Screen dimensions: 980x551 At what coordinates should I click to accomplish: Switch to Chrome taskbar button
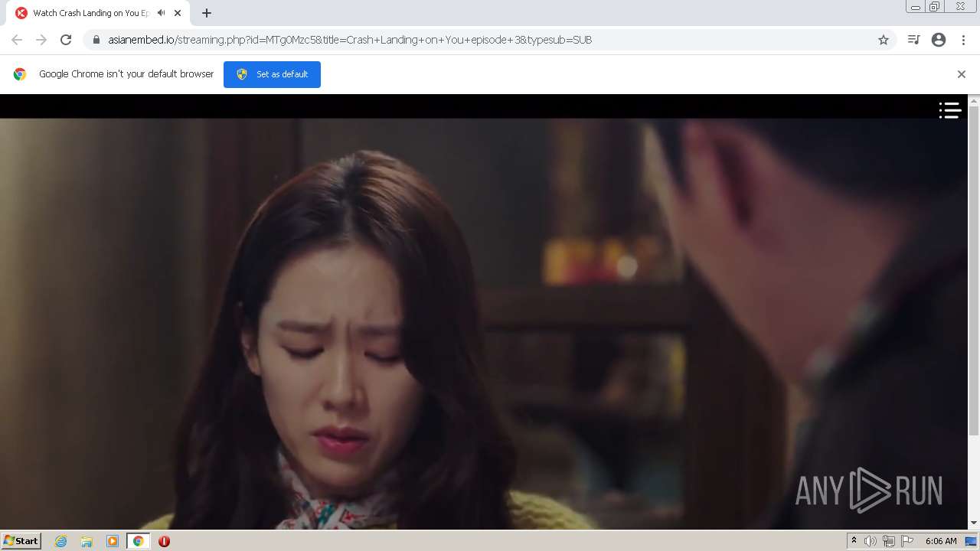139,541
